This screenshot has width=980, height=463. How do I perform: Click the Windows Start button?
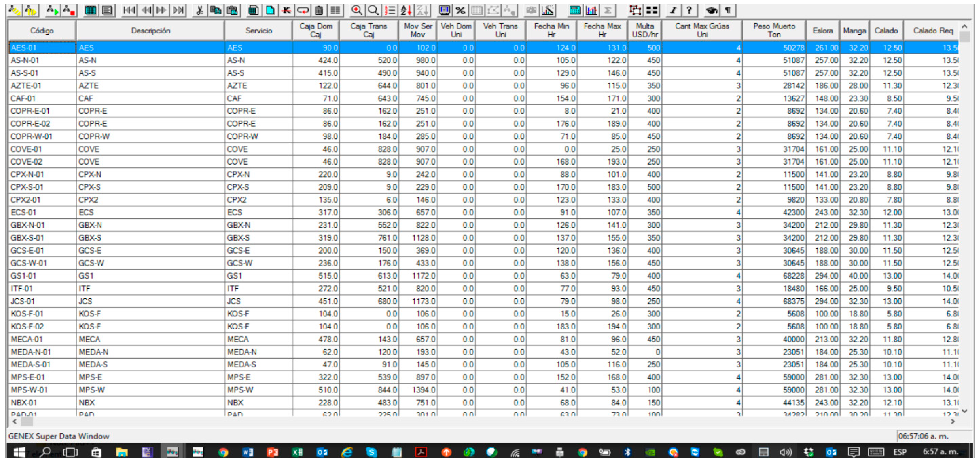pyautogui.click(x=19, y=452)
